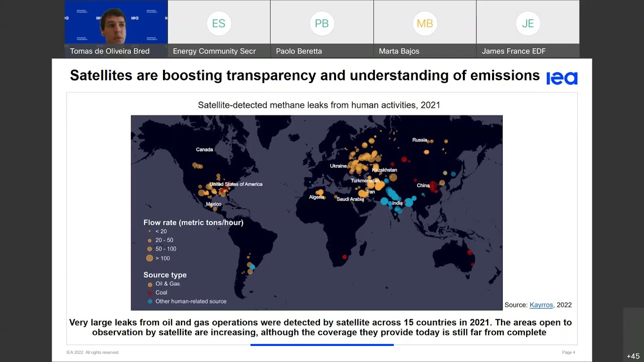Click the 'Source type' legend heading

coord(165,275)
